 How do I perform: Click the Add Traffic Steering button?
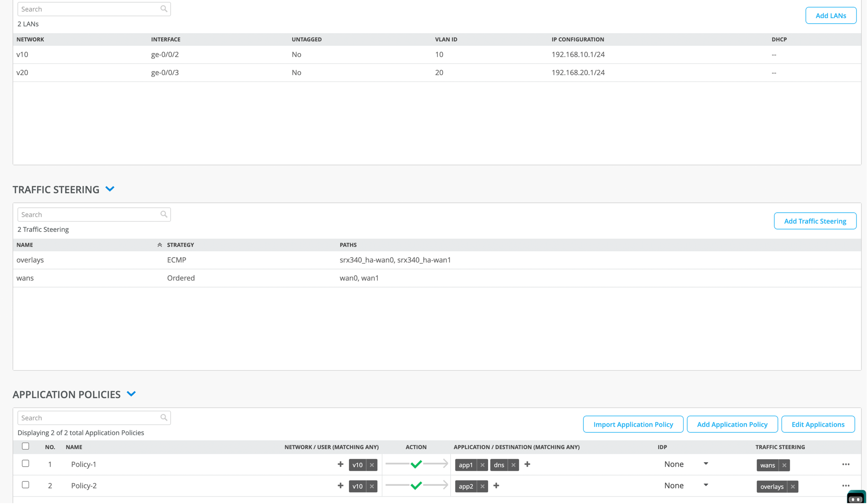(x=815, y=221)
